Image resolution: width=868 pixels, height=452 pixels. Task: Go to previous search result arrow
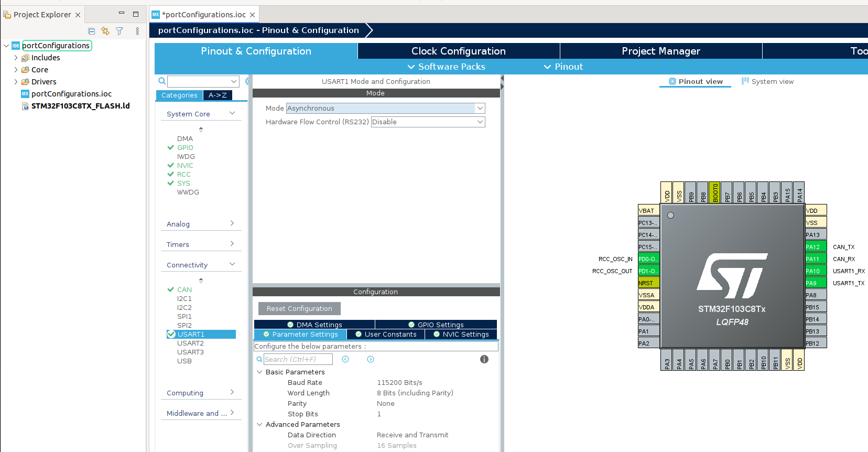[345, 359]
